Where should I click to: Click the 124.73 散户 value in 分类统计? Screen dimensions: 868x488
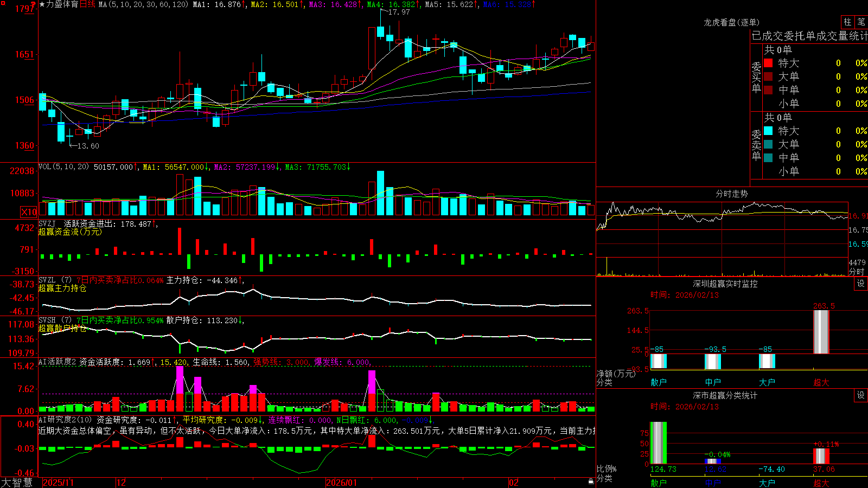pyautogui.click(x=663, y=469)
